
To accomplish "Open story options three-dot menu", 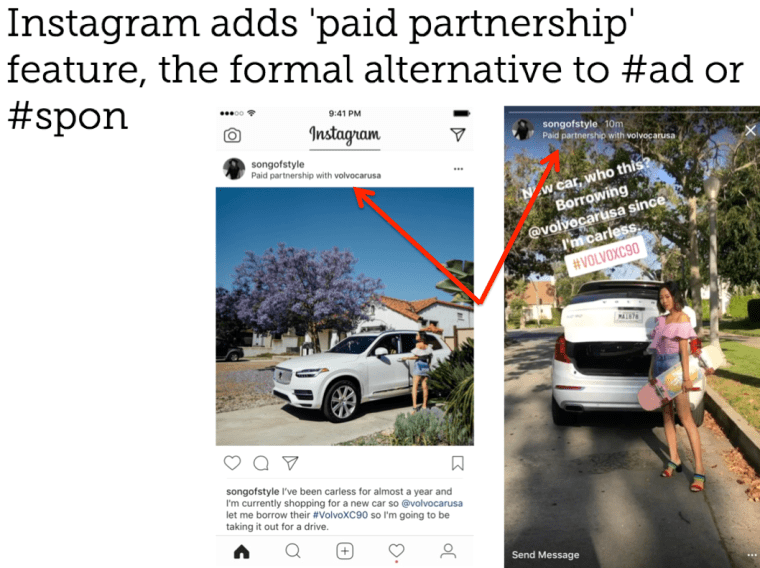I will [752, 555].
